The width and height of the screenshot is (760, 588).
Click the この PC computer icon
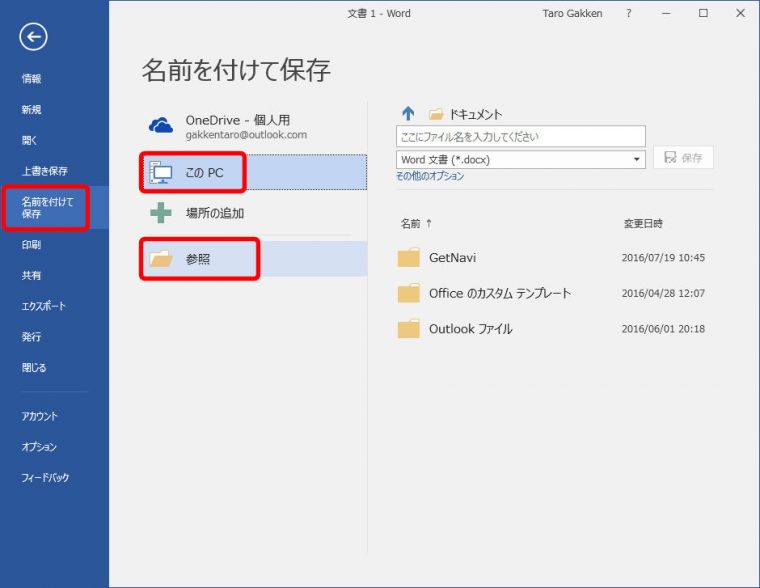[x=161, y=173]
